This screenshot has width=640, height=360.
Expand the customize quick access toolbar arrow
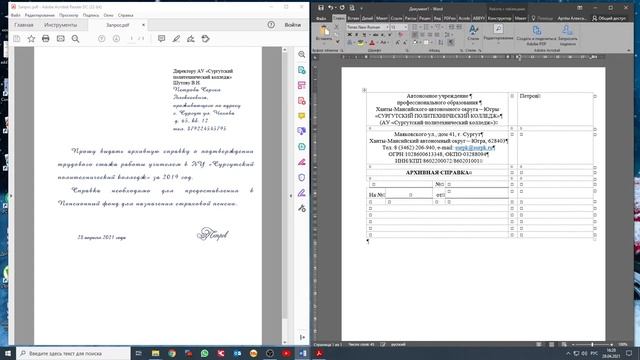pyautogui.click(x=361, y=8)
